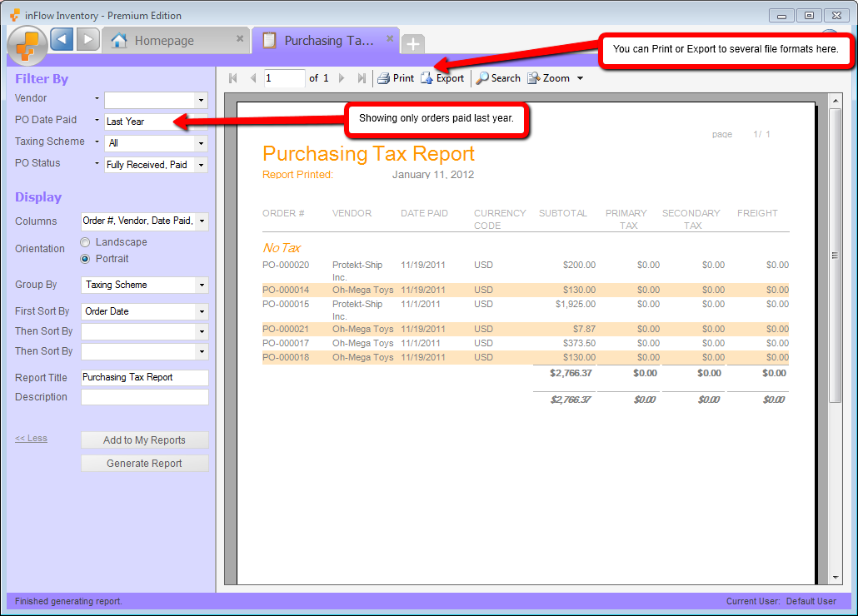Switch to the Homepage tab
Viewport: 858px width, 616px height.
(x=177, y=41)
